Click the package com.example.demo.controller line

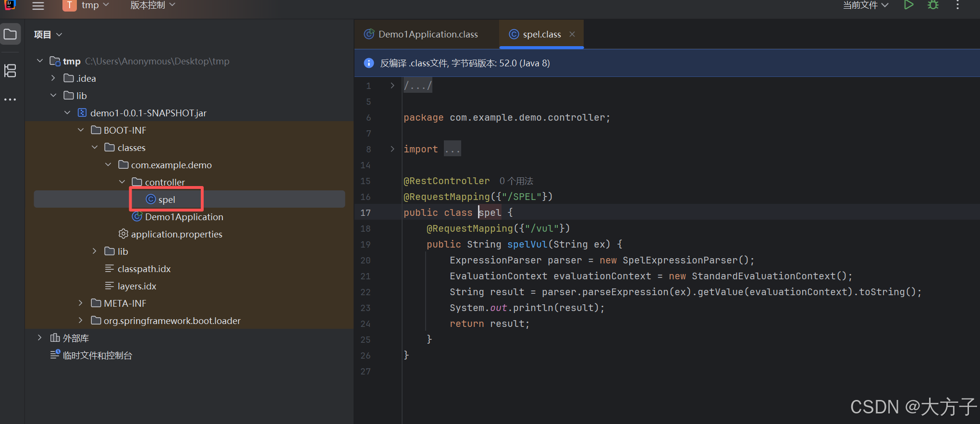pos(507,117)
